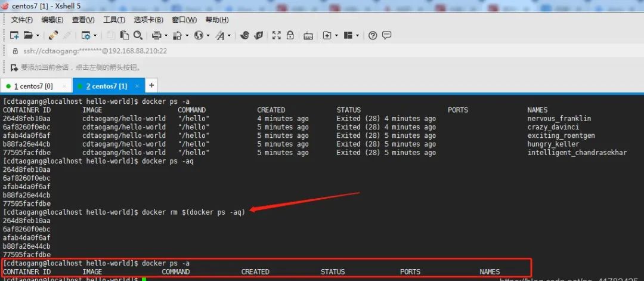Expand the Font dropdown arrow
Screen dimensions: 644x281
point(229,36)
